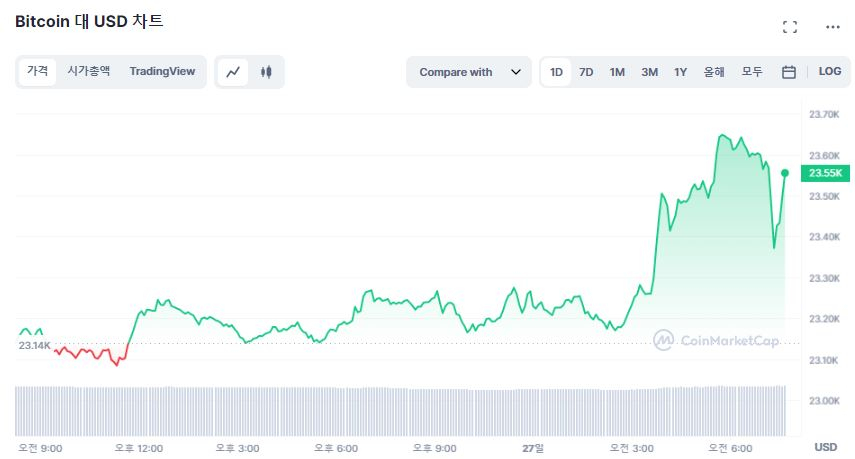Select the 1Y time range
The image size is (855, 459).
680,72
